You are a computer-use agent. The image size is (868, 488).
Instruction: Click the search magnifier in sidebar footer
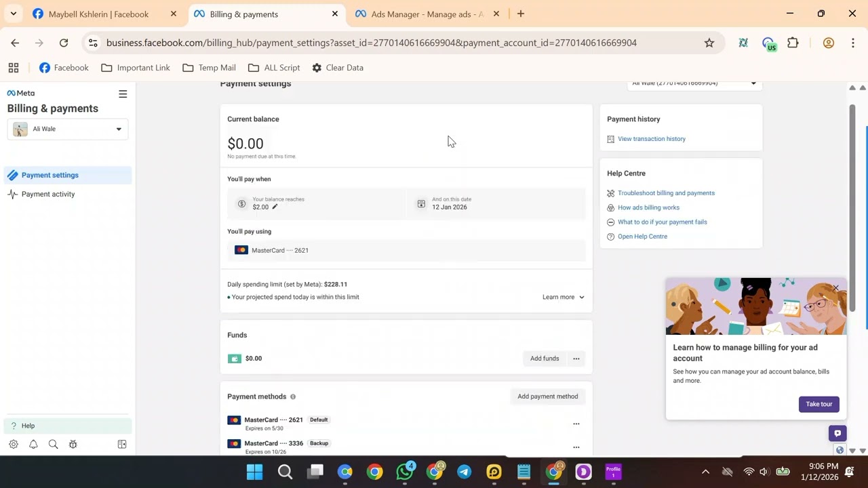pyautogui.click(x=53, y=445)
